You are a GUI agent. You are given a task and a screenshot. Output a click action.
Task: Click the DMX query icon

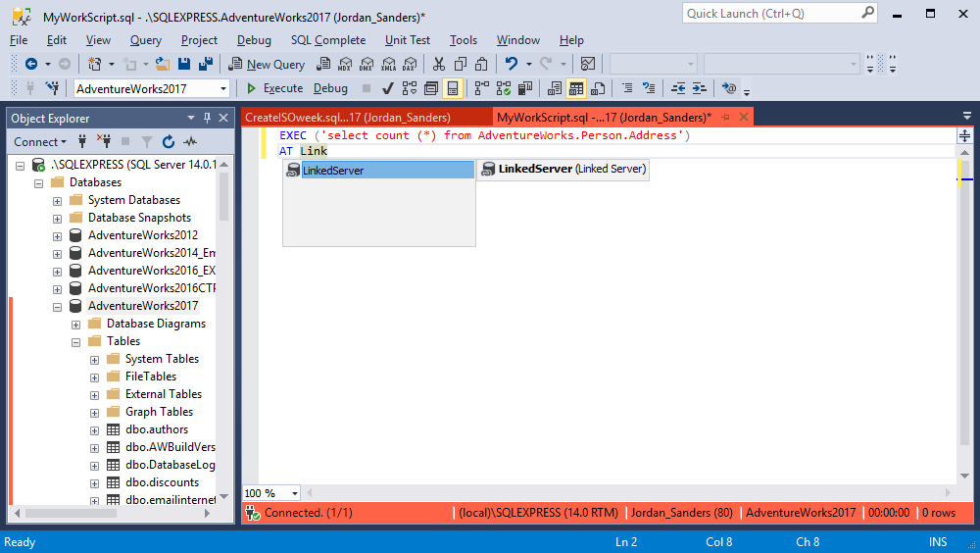coord(367,64)
